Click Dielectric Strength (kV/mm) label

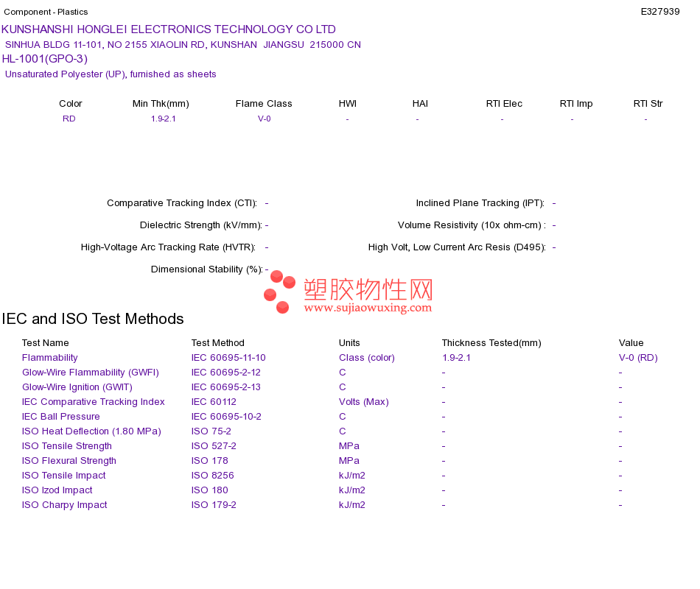(201, 225)
